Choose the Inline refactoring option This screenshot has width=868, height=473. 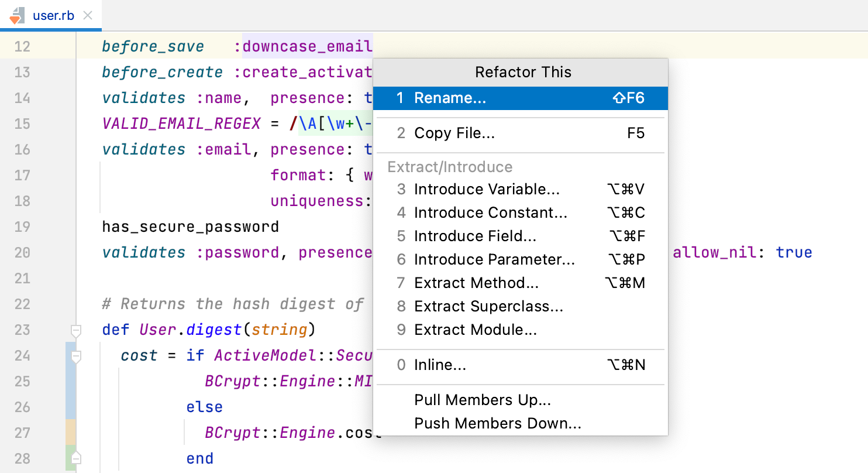click(440, 365)
